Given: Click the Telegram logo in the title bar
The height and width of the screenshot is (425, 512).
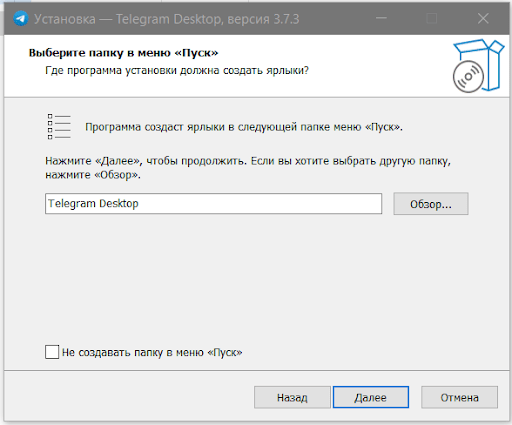Looking at the screenshot, I should tap(20, 19).
